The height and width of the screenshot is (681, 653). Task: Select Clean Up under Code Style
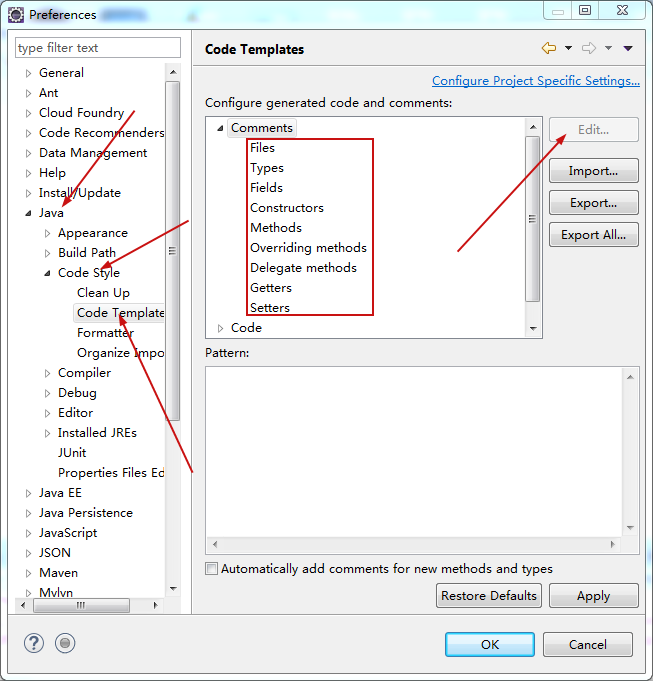coord(103,293)
